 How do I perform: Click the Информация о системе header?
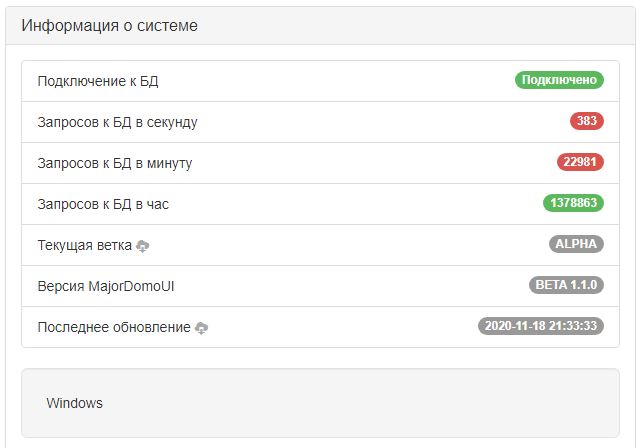(110, 26)
